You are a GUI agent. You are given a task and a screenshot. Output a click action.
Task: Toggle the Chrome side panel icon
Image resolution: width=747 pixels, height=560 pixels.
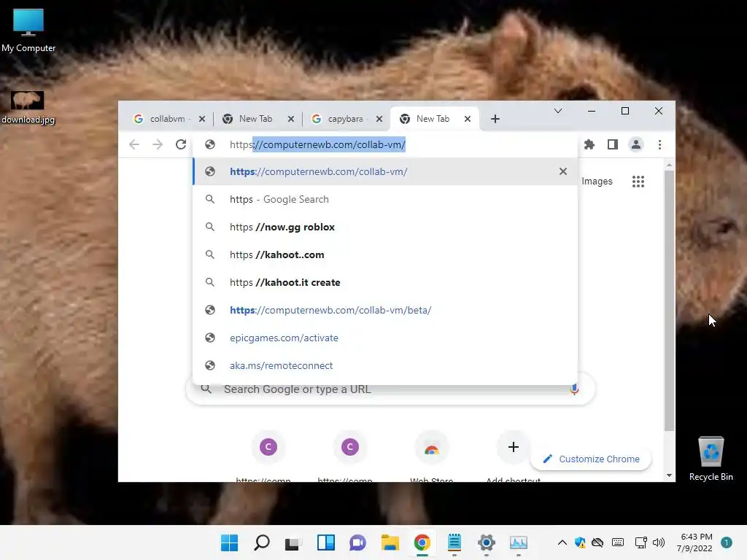click(x=613, y=144)
